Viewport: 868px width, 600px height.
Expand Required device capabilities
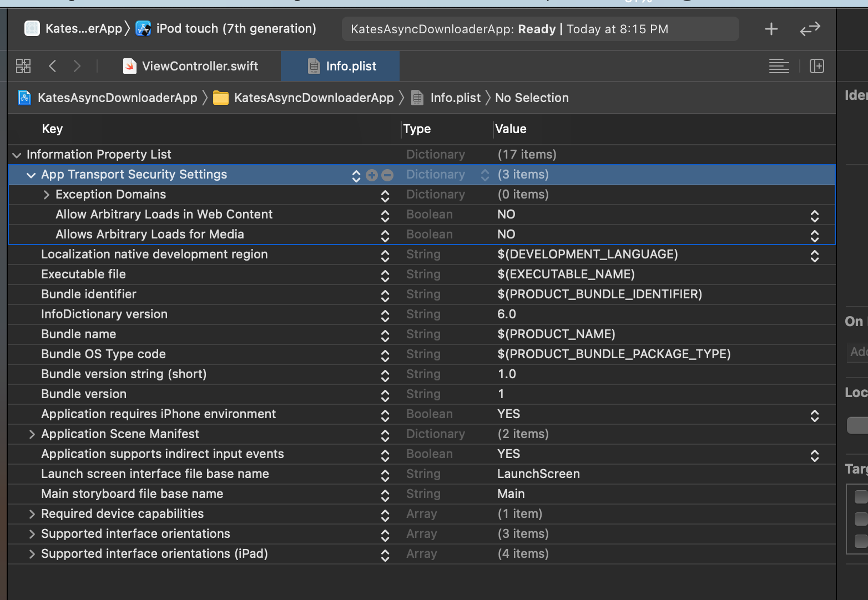(32, 514)
